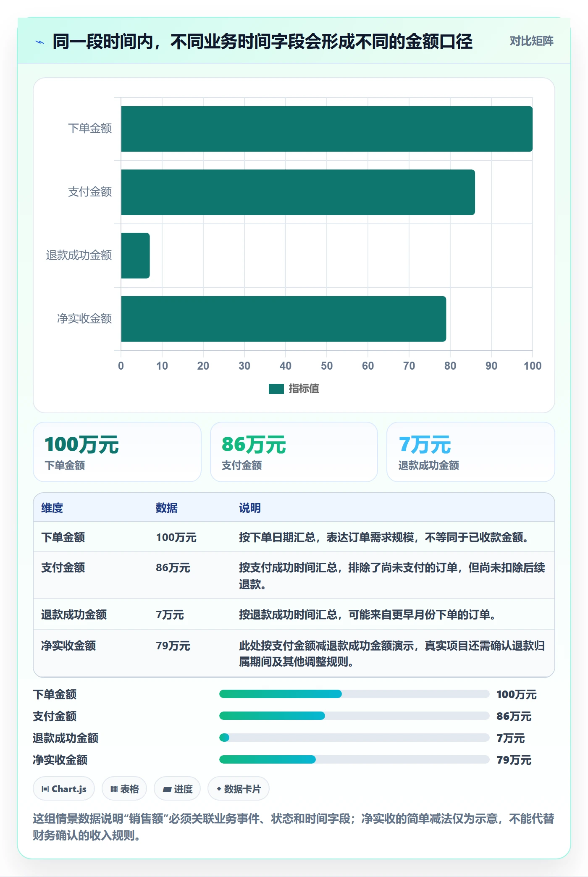Screen dimensions: 588x877
Task: Click the 数据卡片 tag chip
Action: click(239, 789)
